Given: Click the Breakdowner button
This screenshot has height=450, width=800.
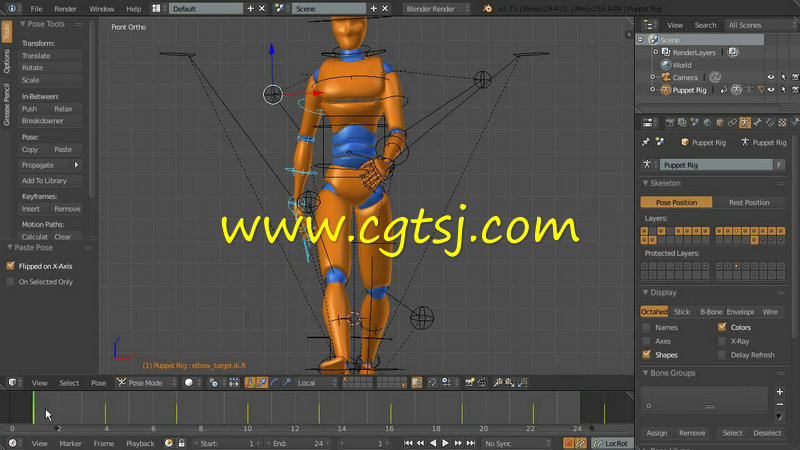Looking at the screenshot, I should pos(49,121).
